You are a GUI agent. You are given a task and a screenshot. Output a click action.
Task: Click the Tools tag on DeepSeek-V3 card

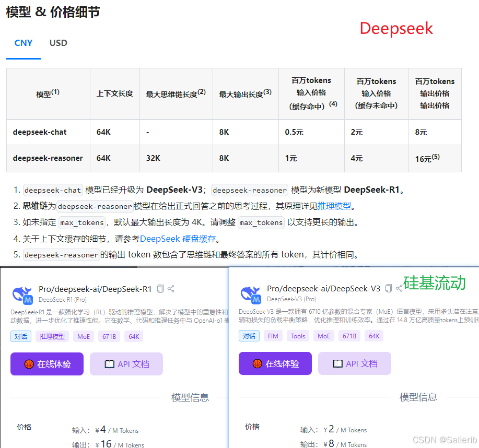[x=298, y=336]
